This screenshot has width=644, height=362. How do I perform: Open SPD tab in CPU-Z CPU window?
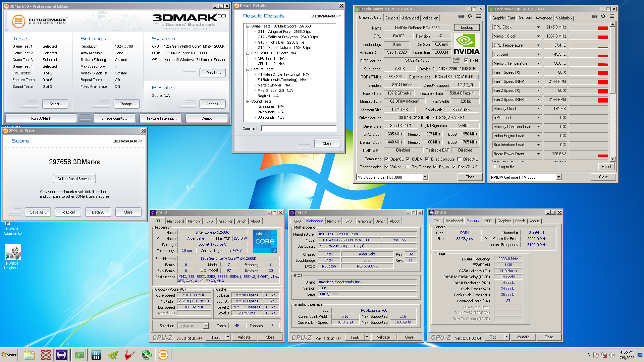click(209, 221)
